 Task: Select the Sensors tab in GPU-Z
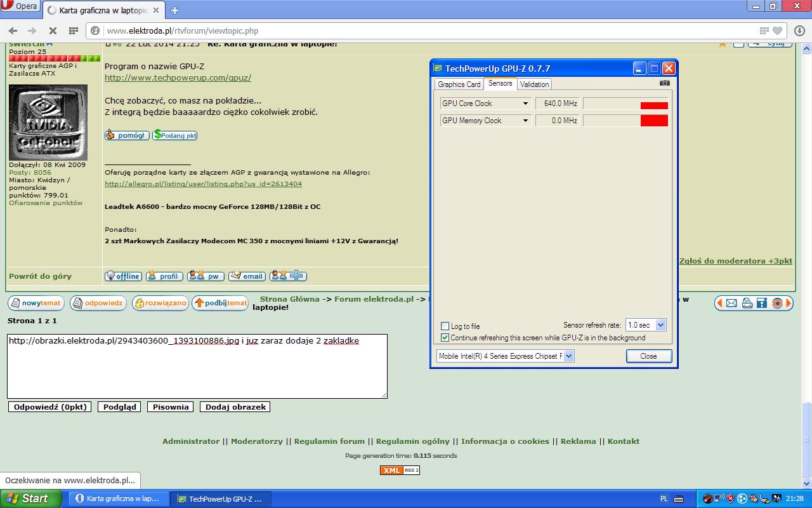coord(501,84)
